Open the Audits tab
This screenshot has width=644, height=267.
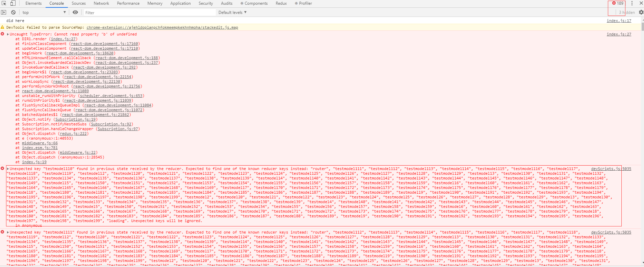coord(227,3)
